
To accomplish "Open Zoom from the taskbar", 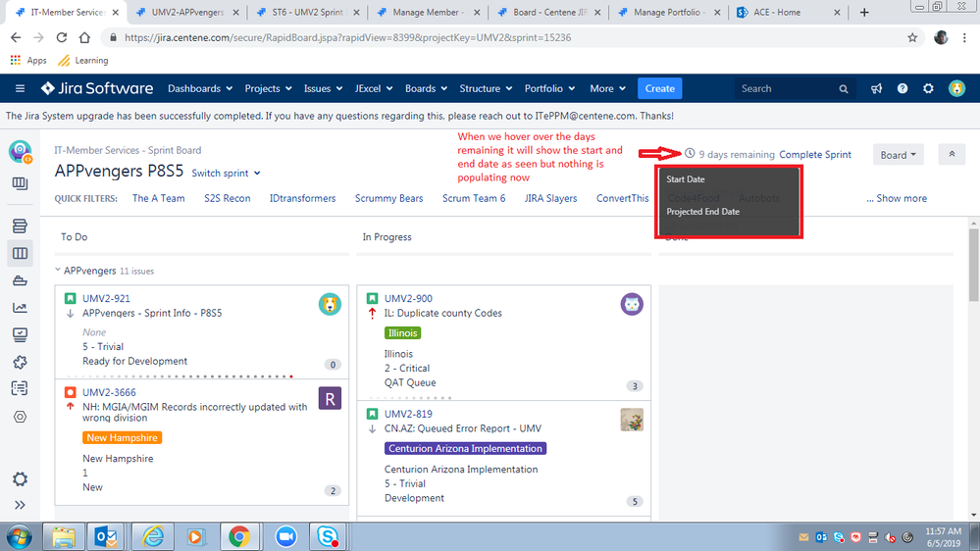I will (x=285, y=536).
